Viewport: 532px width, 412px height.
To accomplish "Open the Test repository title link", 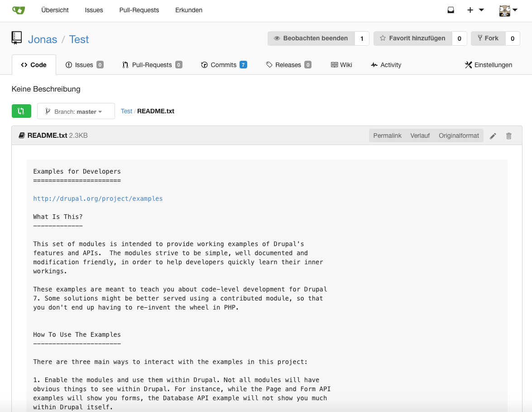I will click(79, 39).
